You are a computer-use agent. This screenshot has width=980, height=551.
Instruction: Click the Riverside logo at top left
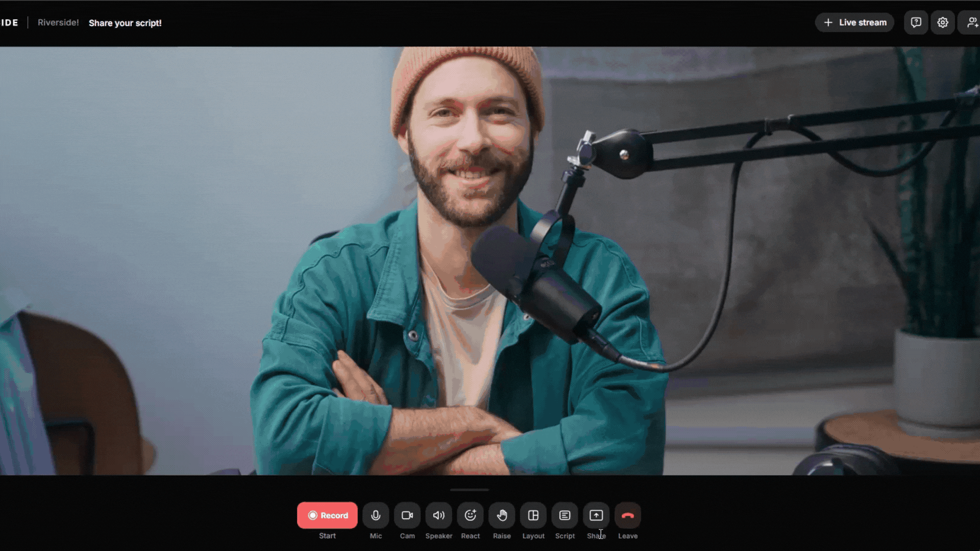pyautogui.click(x=9, y=22)
